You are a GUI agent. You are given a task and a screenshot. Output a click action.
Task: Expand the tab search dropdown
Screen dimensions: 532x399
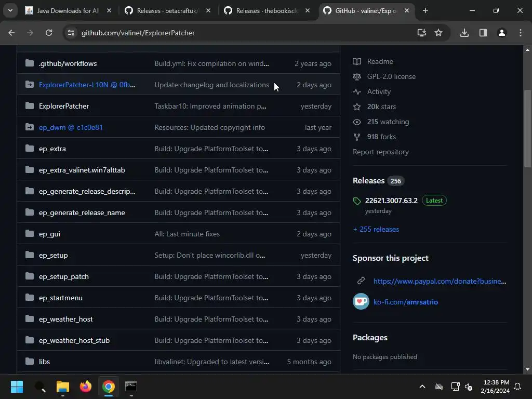click(10, 10)
